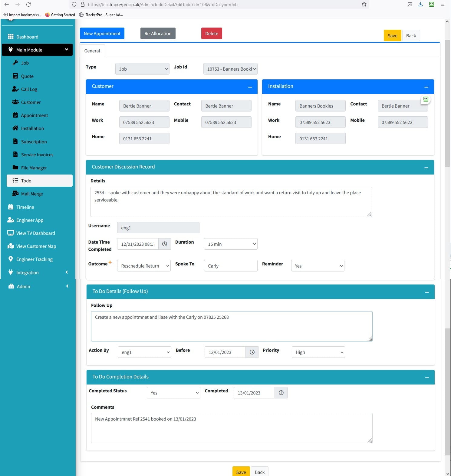This screenshot has height=476, width=451.
Task: Expand the Outcome dropdown showing Reschedule Return
Action: point(144,266)
